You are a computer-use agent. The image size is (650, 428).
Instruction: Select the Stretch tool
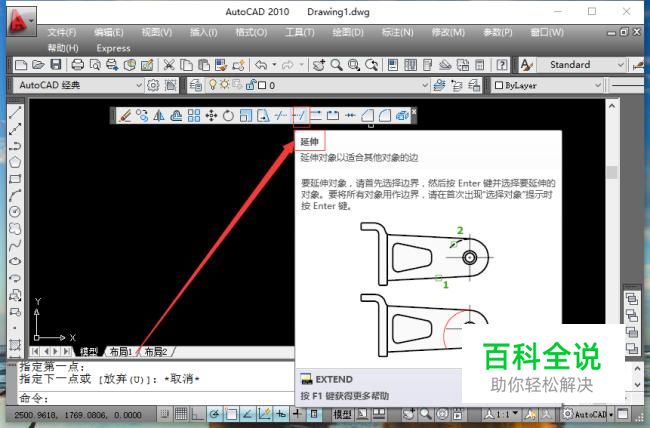(263, 115)
